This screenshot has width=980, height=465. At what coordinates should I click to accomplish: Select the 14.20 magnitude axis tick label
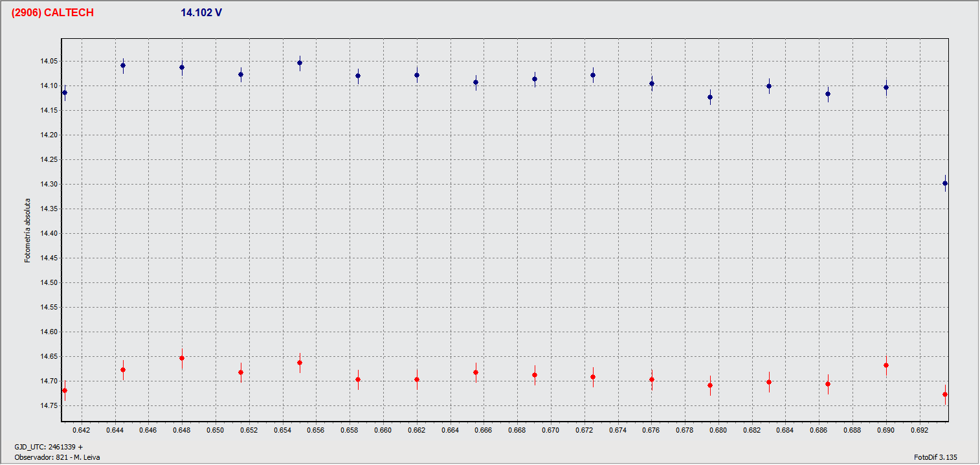[x=49, y=135]
